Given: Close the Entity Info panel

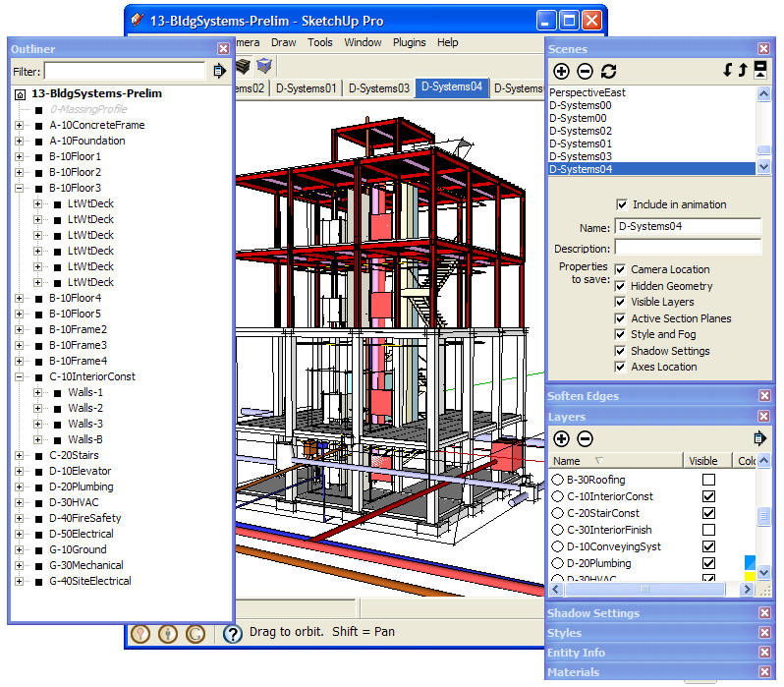Looking at the screenshot, I should click(764, 652).
